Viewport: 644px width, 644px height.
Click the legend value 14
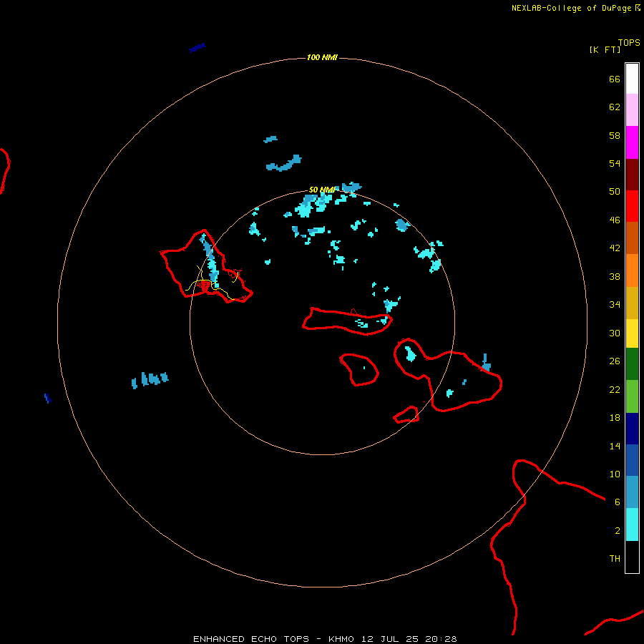point(615,446)
